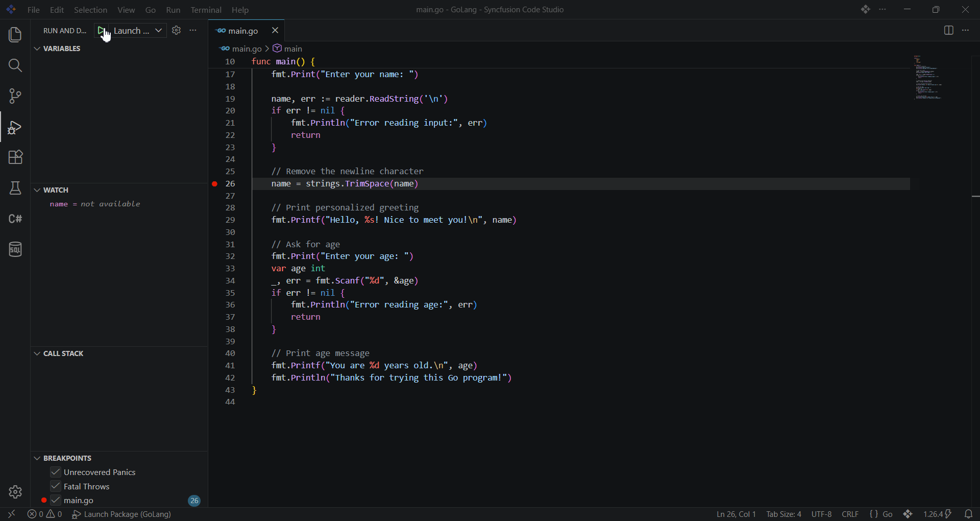Open notifications bell in status bar
Screen dimensions: 980x521
point(968,514)
